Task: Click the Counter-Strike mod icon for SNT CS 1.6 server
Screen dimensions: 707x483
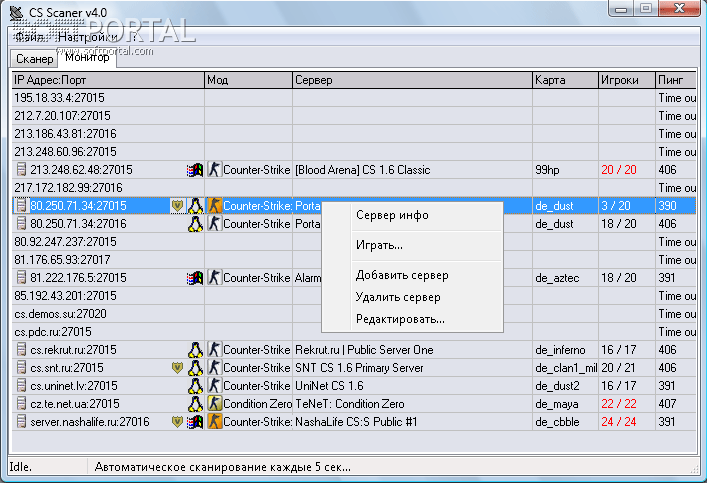Action: click(x=215, y=368)
